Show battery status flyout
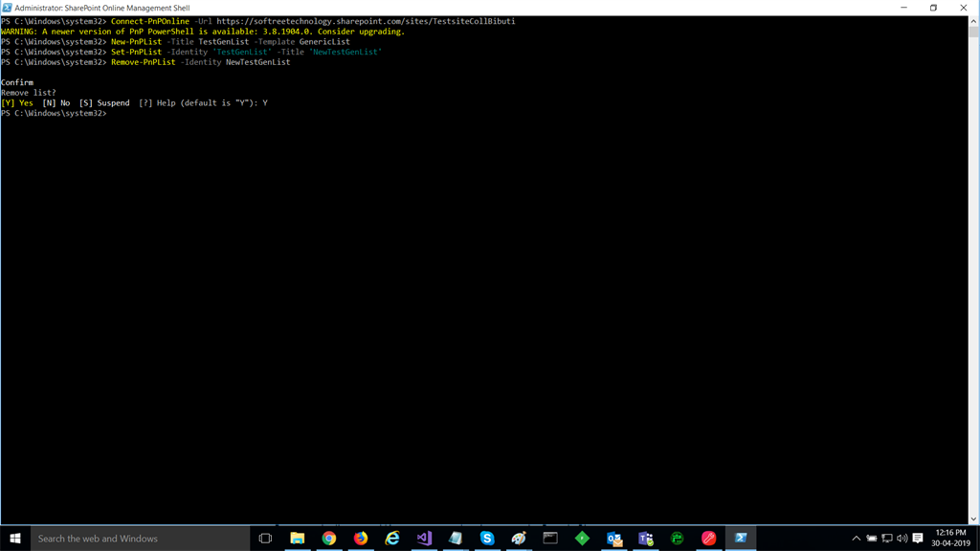This screenshot has height=551, width=980. (873, 538)
